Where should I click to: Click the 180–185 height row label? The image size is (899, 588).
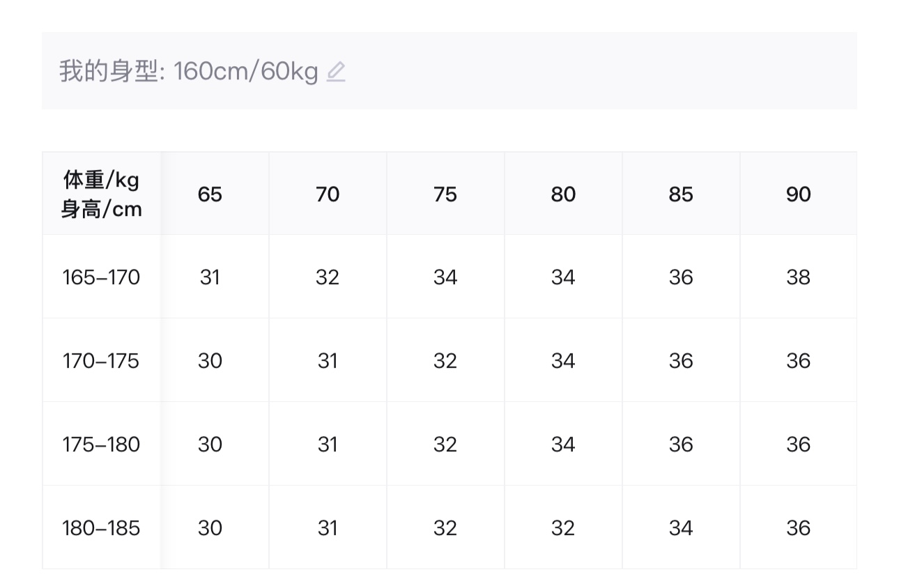click(101, 528)
